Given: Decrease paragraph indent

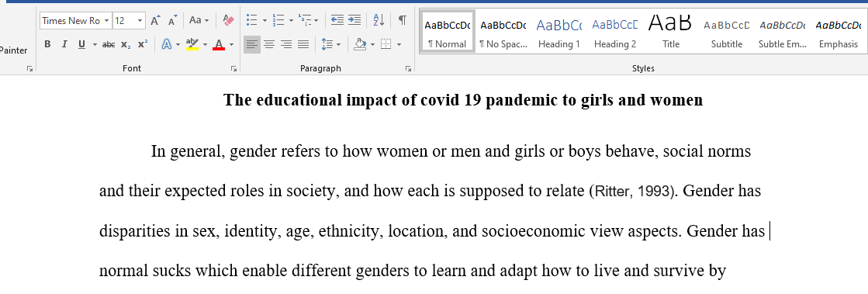Looking at the screenshot, I should click(337, 21).
